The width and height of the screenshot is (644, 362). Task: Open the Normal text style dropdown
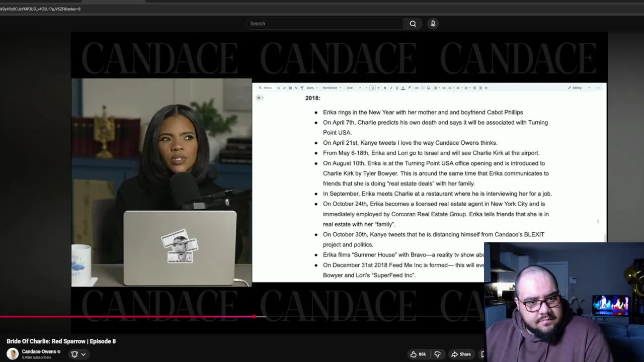pos(332,88)
